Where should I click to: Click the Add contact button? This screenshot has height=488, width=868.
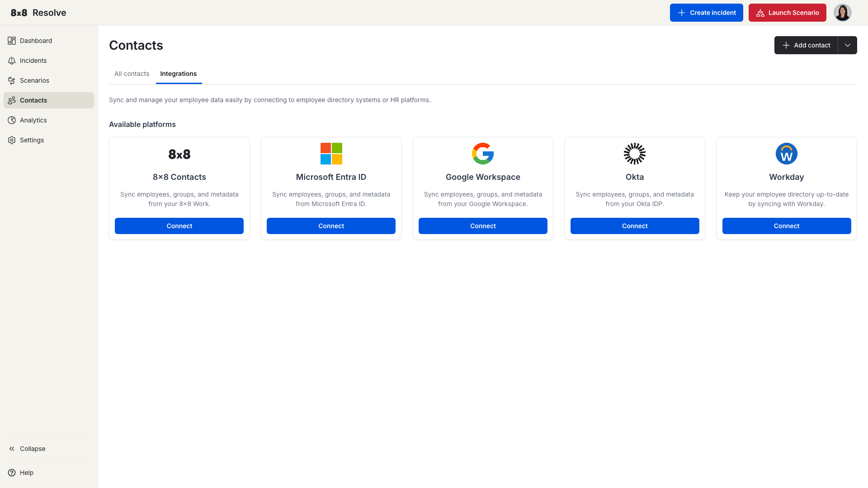[806, 45]
